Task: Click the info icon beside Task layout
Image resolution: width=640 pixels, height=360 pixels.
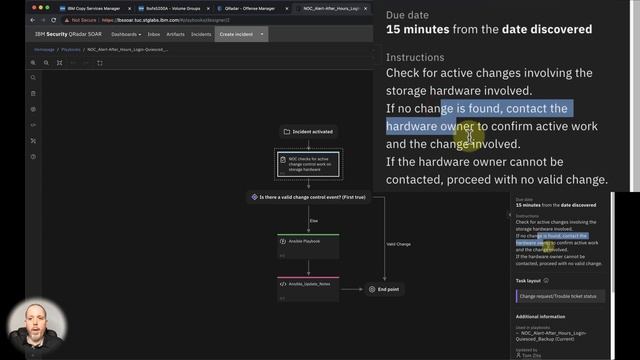Action: click(x=546, y=280)
